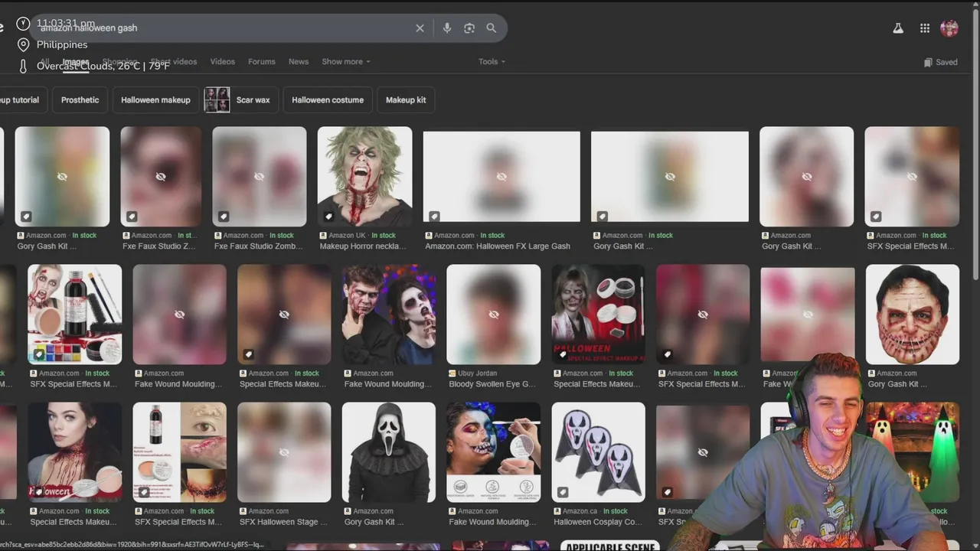The width and height of the screenshot is (980, 551).
Task: Click the Saved bookmark icon
Action: pos(928,62)
